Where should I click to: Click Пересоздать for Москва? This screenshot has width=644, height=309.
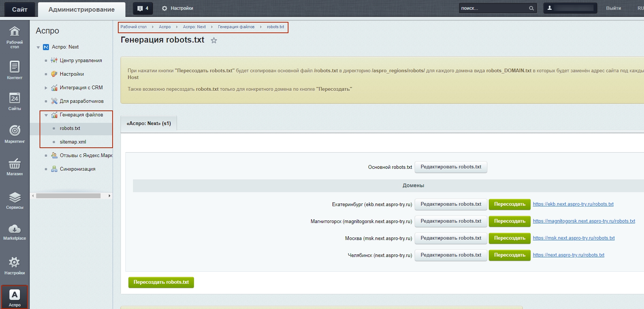(x=510, y=238)
